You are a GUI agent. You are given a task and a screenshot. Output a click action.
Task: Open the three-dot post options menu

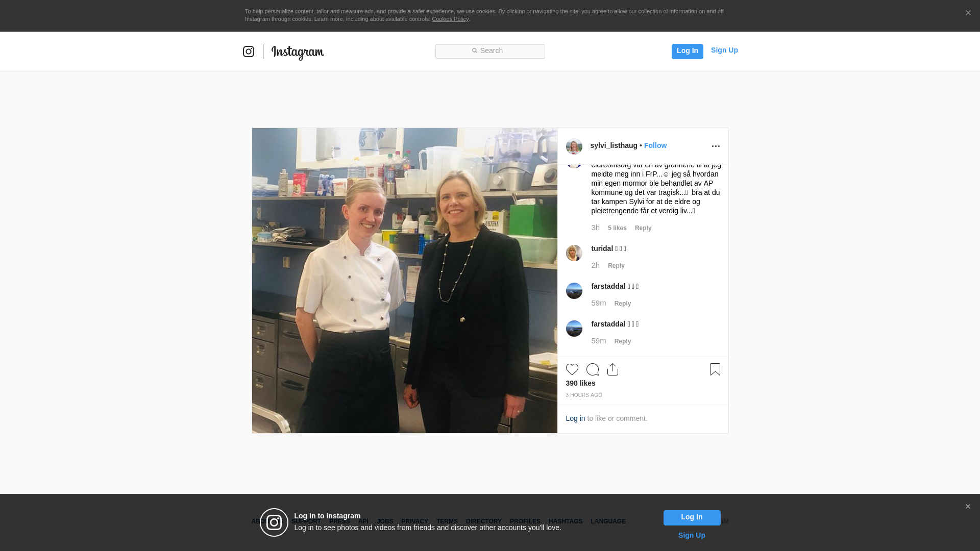pyautogui.click(x=716, y=146)
